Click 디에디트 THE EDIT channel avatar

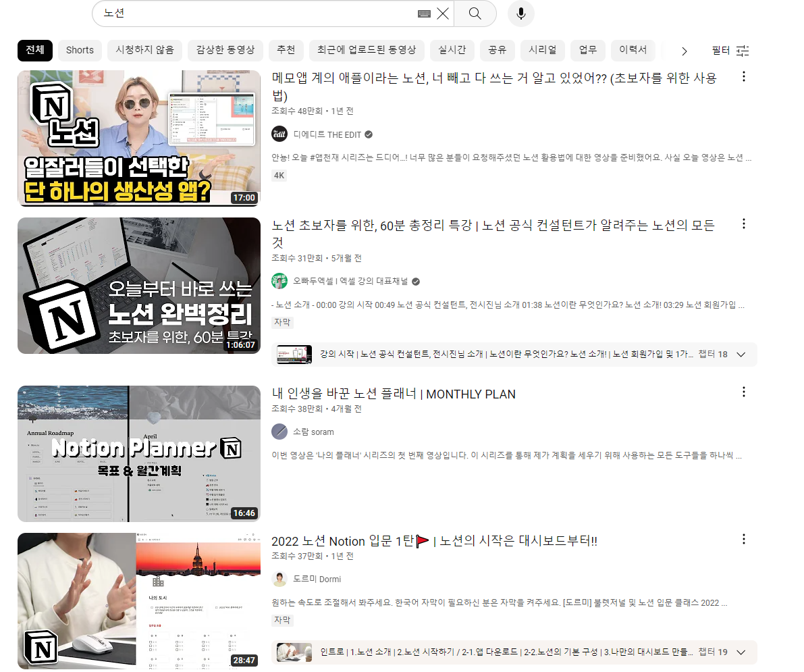279,134
